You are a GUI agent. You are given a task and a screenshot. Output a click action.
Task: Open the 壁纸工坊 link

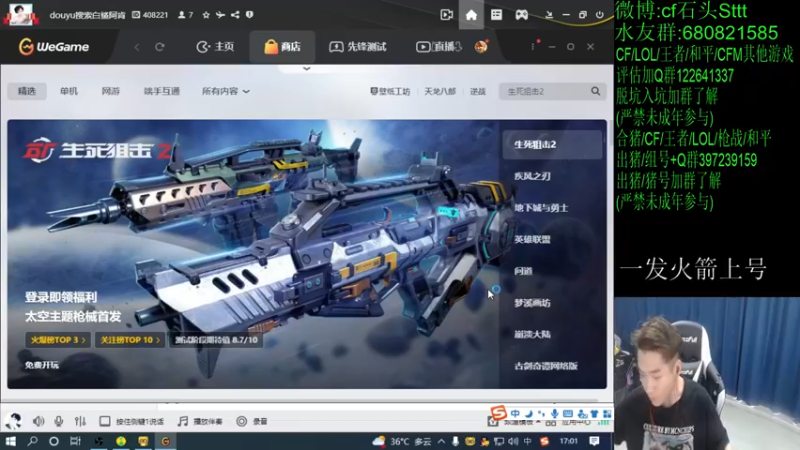click(x=390, y=91)
